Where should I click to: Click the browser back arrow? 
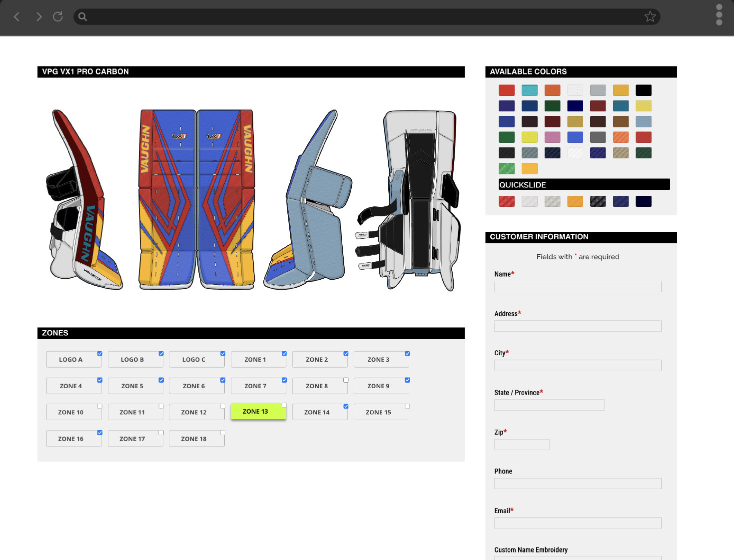16,16
